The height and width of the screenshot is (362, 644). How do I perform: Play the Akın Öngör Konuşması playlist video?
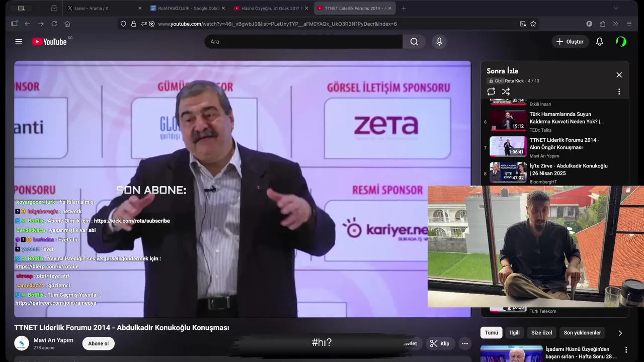(x=565, y=144)
